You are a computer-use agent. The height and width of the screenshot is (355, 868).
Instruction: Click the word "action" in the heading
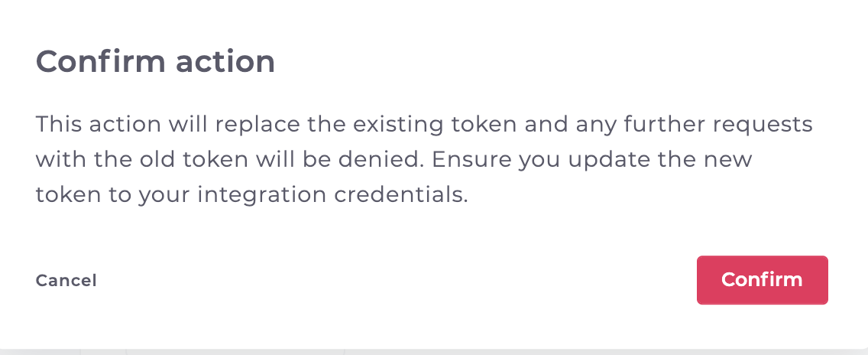click(225, 61)
